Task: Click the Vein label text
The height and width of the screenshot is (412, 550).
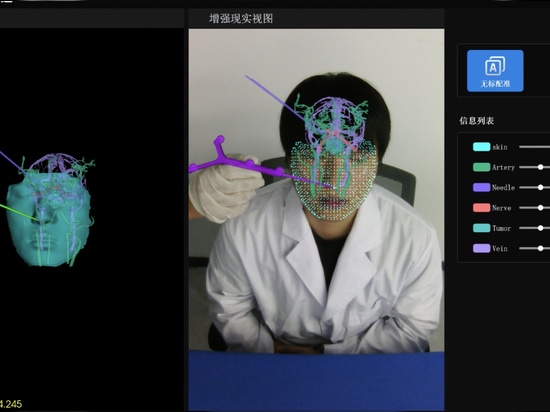Action: point(500,249)
